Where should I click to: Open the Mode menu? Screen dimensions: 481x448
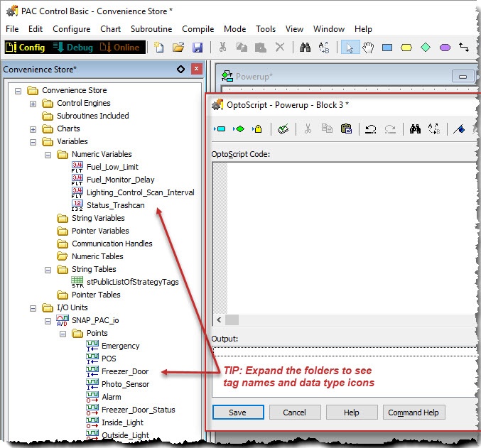coord(234,29)
